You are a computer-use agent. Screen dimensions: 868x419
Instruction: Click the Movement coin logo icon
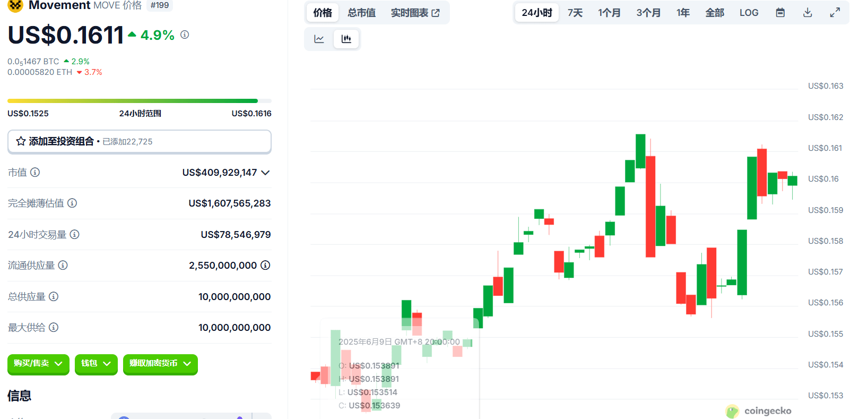(15, 5)
